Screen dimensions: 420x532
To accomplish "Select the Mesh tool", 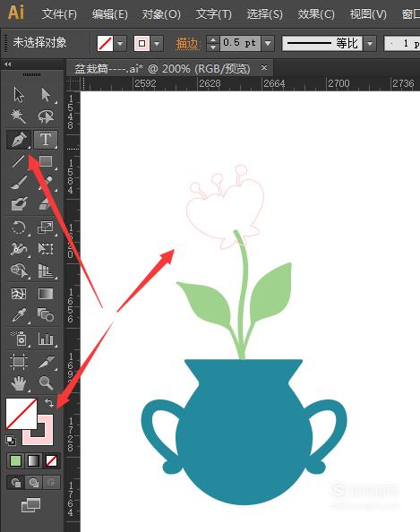I will click(x=19, y=294).
